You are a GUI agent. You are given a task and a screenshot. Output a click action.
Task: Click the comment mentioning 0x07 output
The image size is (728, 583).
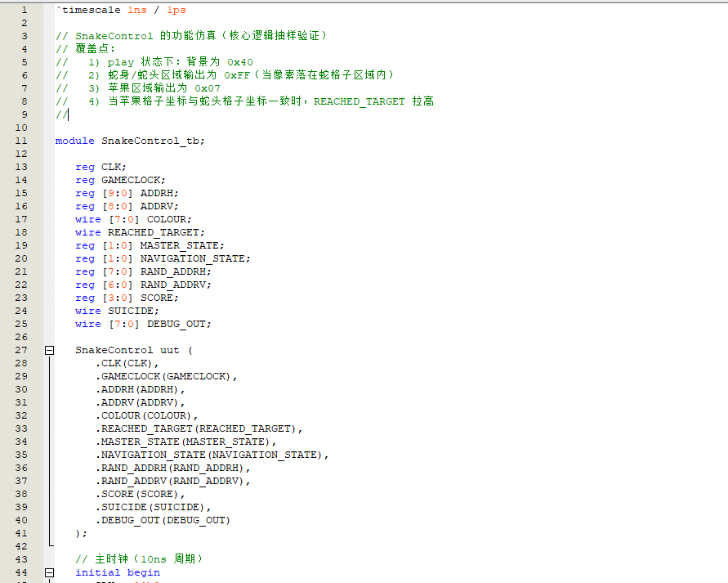coord(138,88)
